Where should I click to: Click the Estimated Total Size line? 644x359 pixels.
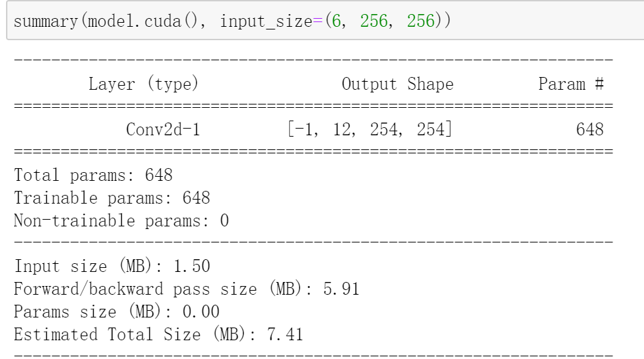[159, 334]
